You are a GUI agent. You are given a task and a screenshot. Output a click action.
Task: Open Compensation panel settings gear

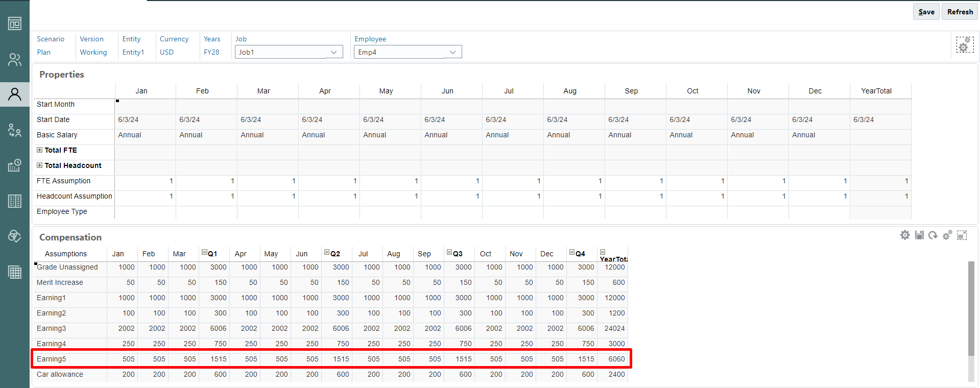pyautogui.click(x=905, y=235)
